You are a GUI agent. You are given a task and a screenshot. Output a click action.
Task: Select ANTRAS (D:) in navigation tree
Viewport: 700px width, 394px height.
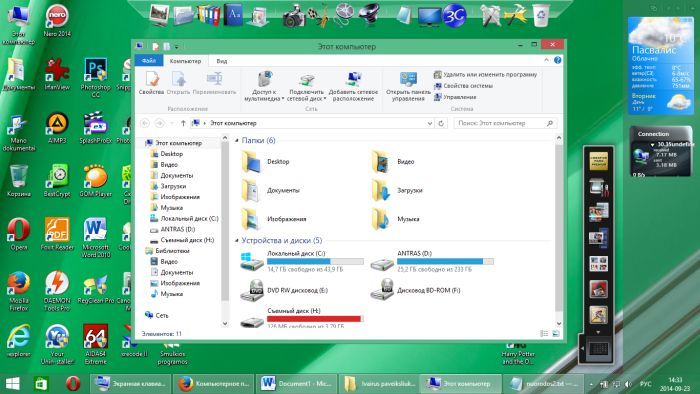(172, 229)
